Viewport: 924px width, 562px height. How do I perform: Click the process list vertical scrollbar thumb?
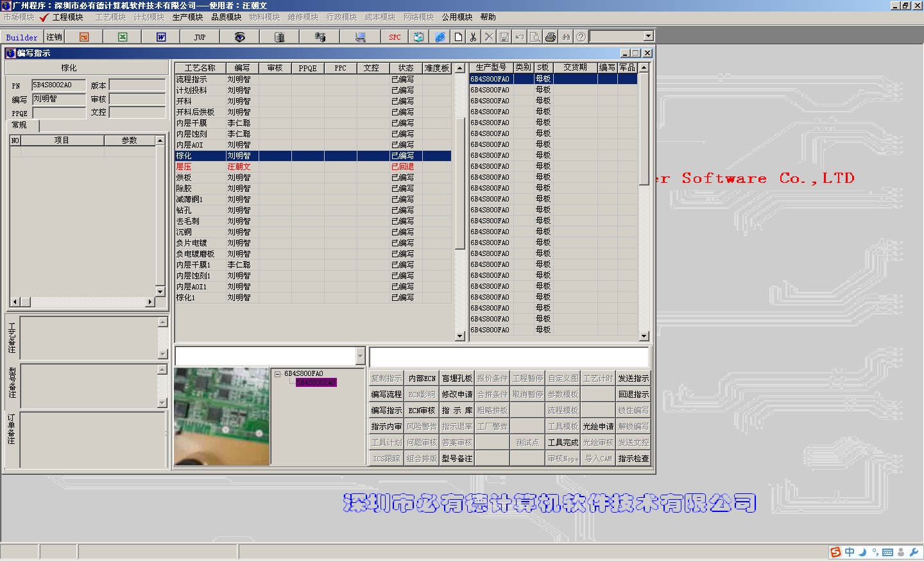(459, 183)
